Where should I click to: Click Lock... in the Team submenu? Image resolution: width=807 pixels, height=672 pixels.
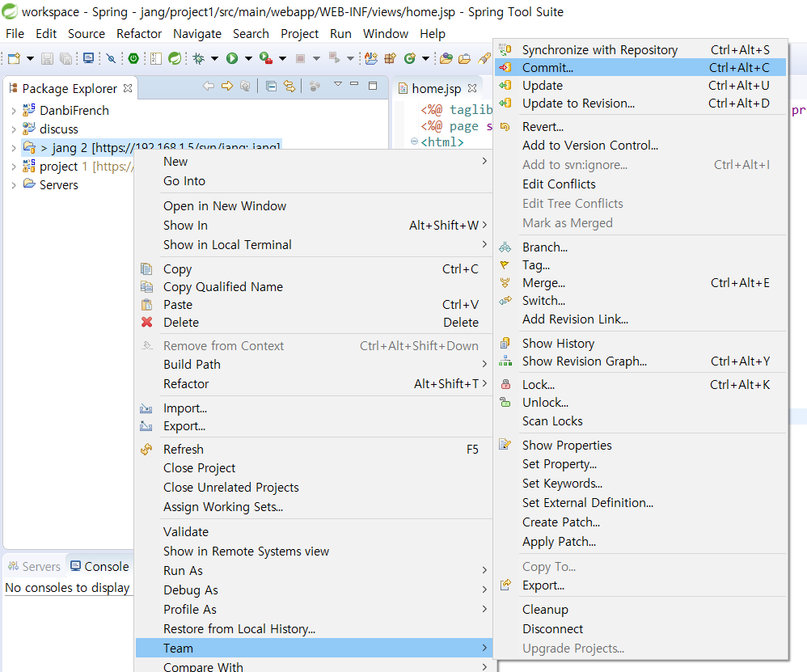click(640, 384)
